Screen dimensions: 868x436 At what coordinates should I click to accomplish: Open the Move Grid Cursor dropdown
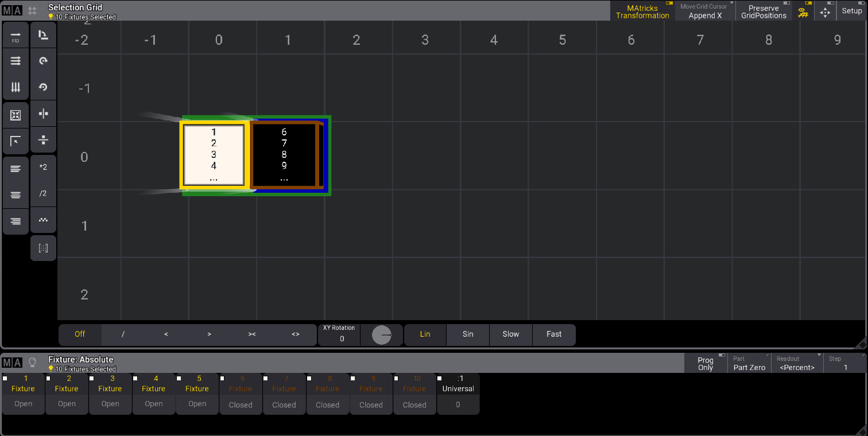click(705, 11)
